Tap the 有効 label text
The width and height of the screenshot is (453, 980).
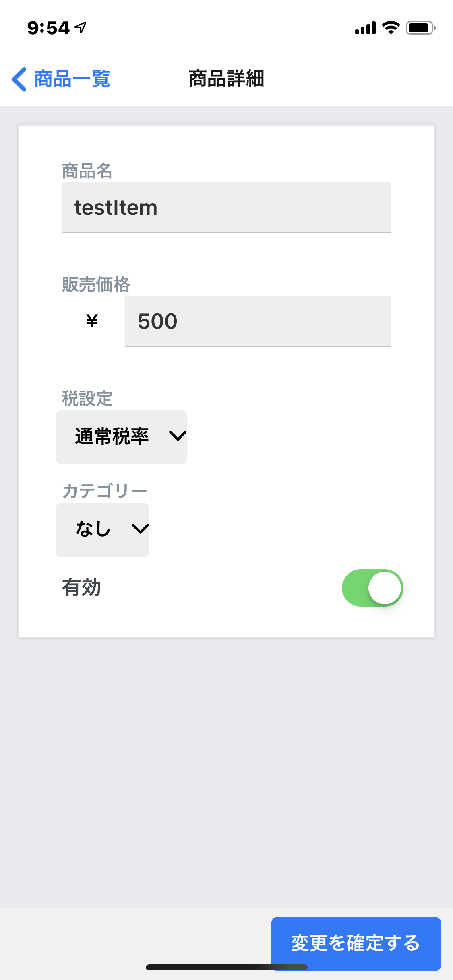point(81,588)
